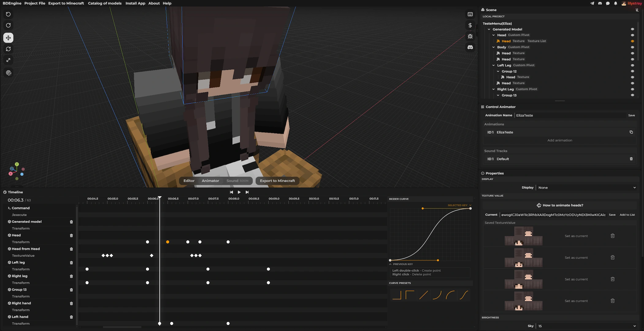Screen dimensions: 644x331
Task: Select the Move tool in the left toolbar
Action: 8,38
